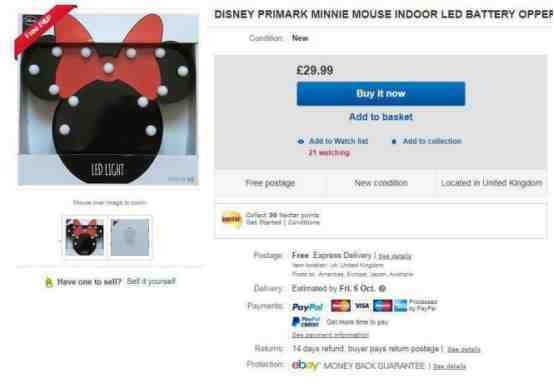This screenshot has height=388, width=554.
Task: Click the PayPal logo in Payments
Action: 307,307
